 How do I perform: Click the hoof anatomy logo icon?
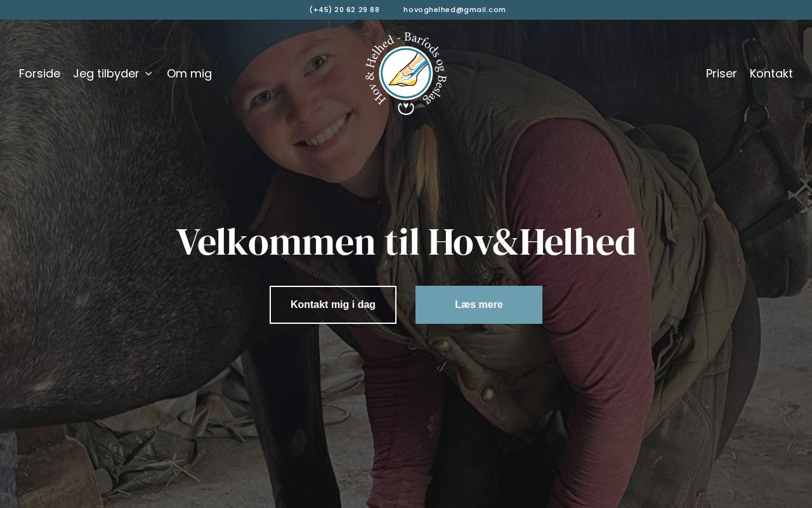click(406, 73)
